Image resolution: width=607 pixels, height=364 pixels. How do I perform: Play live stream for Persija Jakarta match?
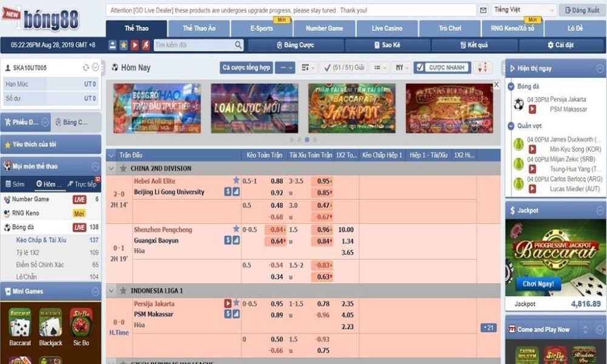click(x=228, y=303)
